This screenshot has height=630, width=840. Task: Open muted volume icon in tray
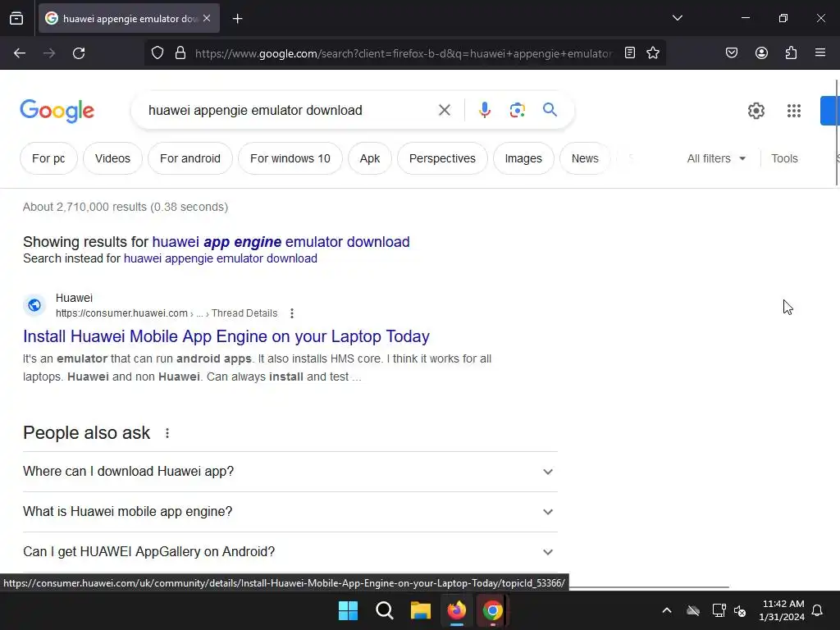coord(740,610)
